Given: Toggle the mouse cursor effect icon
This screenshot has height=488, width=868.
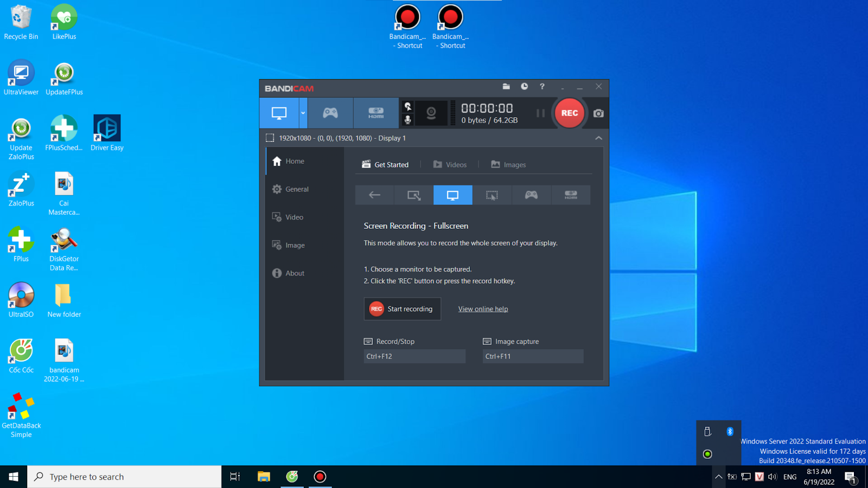Looking at the screenshot, I should pyautogui.click(x=408, y=106).
